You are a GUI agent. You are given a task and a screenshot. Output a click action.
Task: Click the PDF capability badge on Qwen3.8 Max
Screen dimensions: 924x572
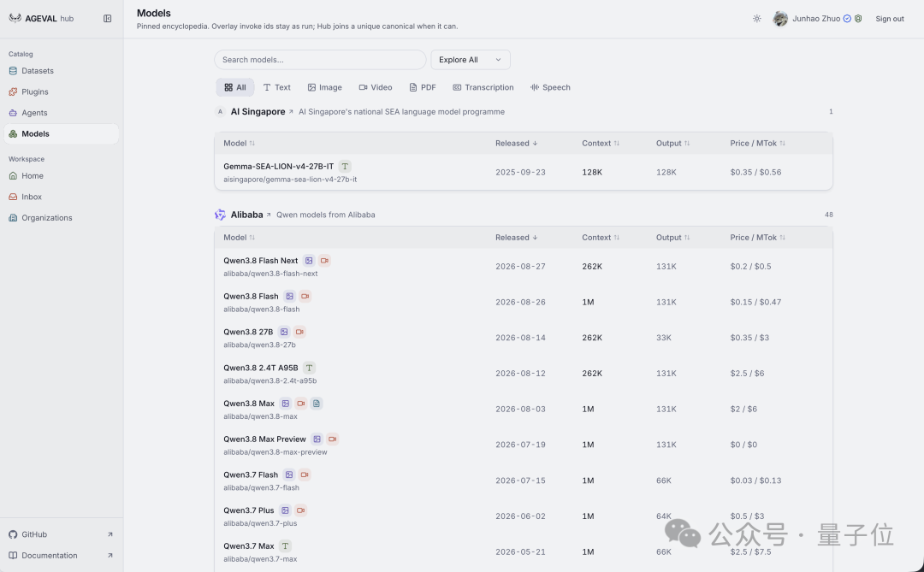pyautogui.click(x=317, y=404)
